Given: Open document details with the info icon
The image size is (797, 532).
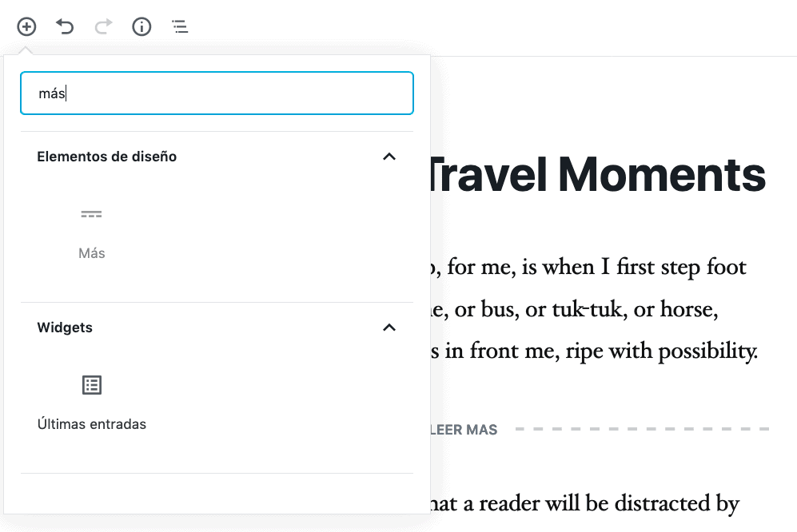Looking at the screenshot, I should click(141, 26).
